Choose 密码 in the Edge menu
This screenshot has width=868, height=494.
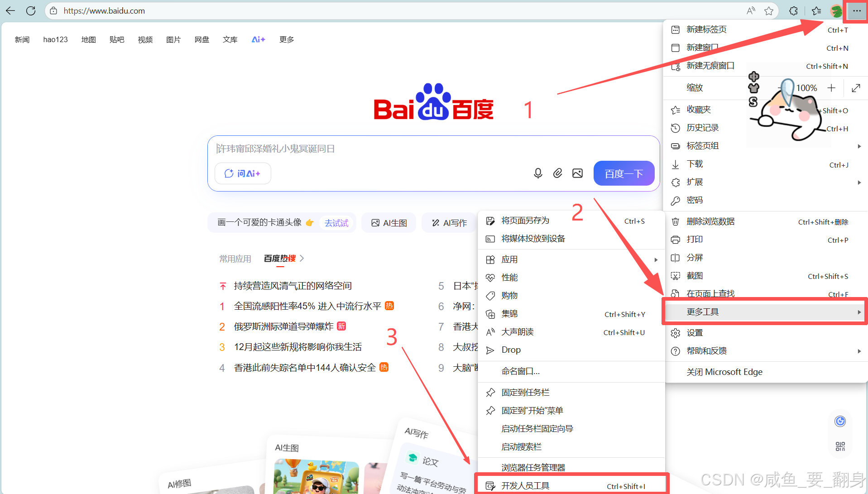click(x=765, y=201)
